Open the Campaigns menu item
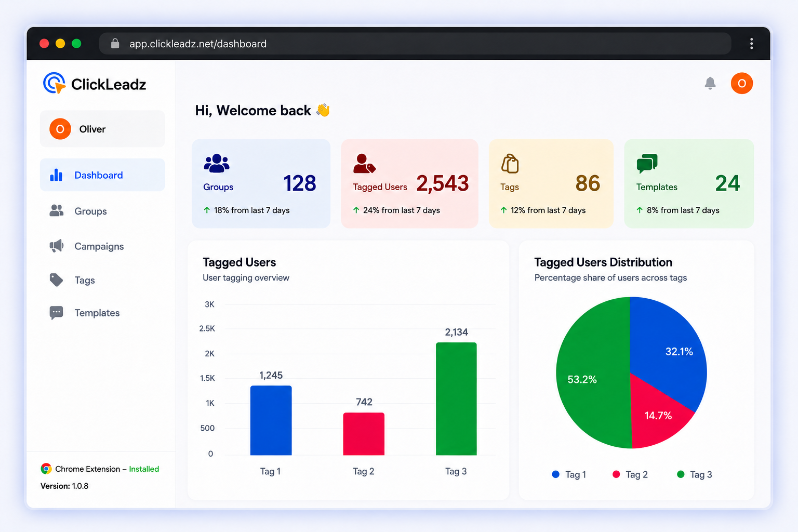Screen dimensions: 798x532 click(102, 246)
